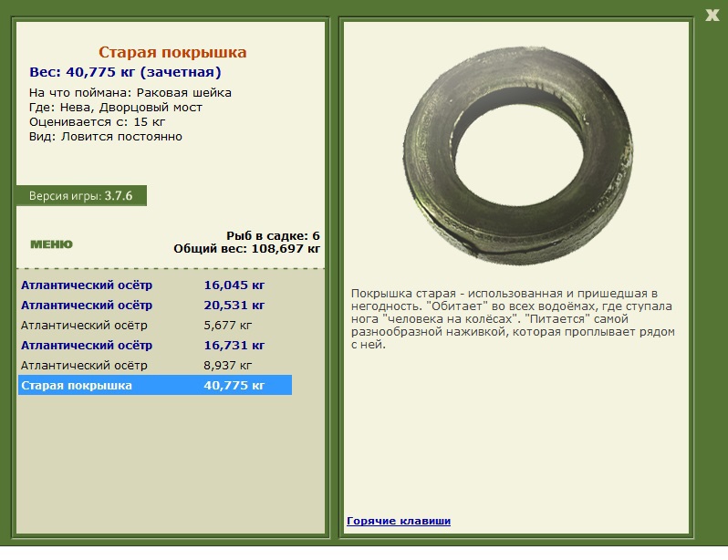Click the Оценивается с: 15 кг line

[97, 122]
